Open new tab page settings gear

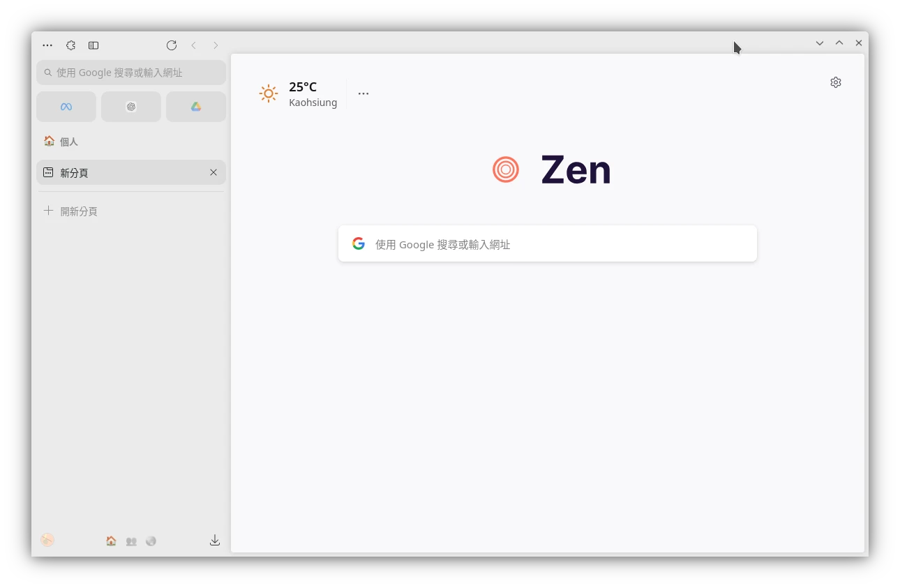tap(836, 82)
